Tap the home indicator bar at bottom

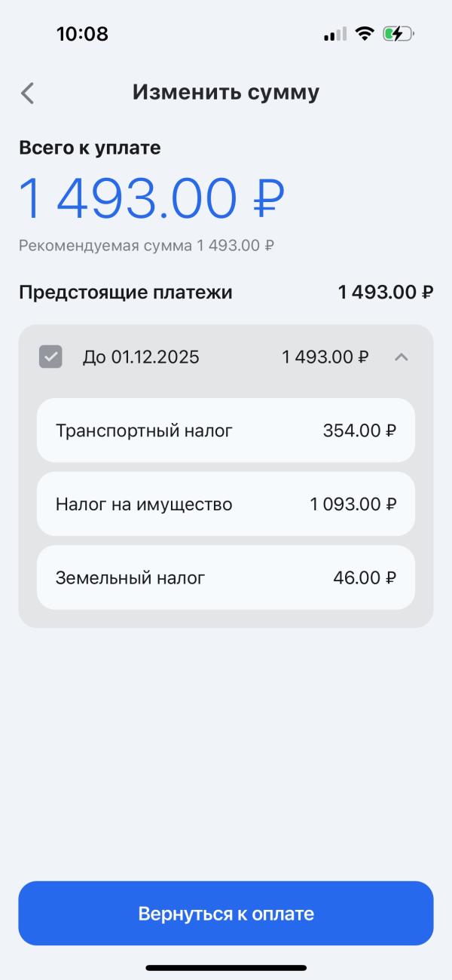226,967
